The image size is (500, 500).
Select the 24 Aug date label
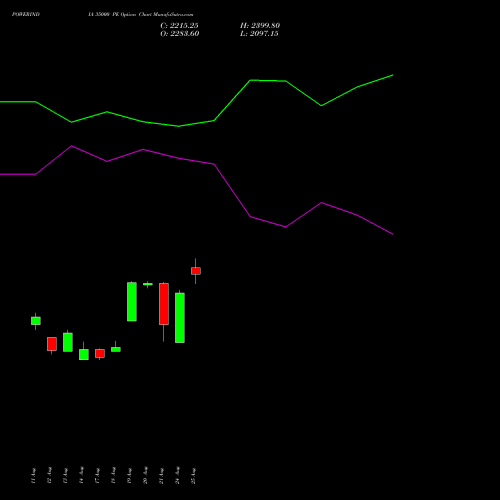(x=177, y=475)
